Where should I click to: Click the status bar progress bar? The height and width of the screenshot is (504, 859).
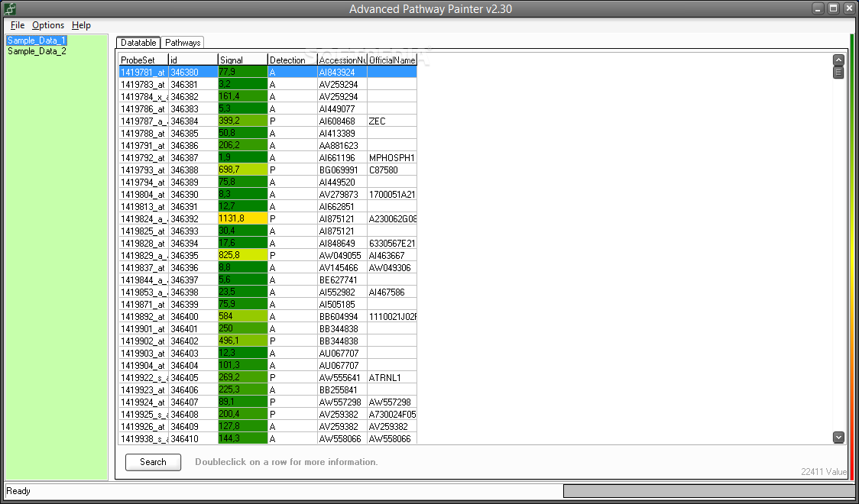(708, 491)
